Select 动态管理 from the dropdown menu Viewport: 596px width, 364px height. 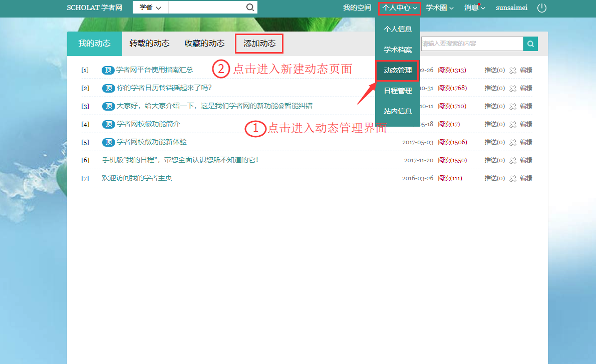(x=398, y=71)
